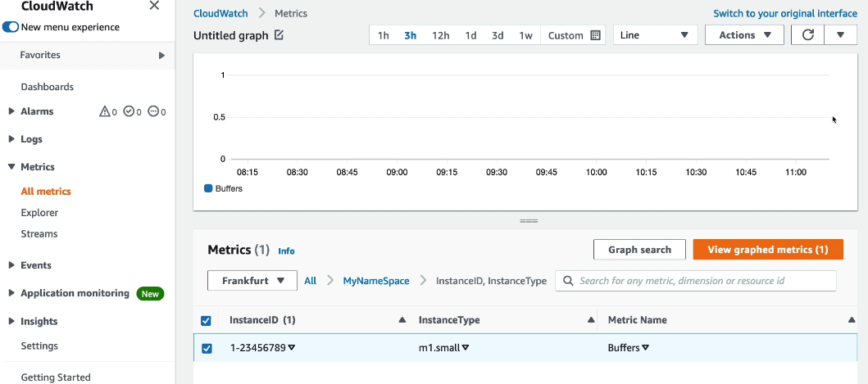Open Getting Started in the sidebar
This screenshot has width=868, height=384.
click(x=56, y=377)
